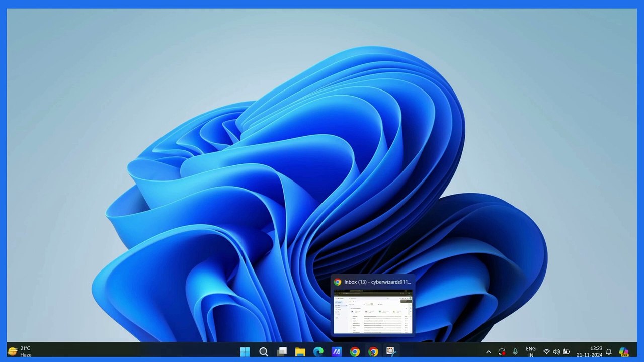Click the microphone icon in system tray

point(515,352)
